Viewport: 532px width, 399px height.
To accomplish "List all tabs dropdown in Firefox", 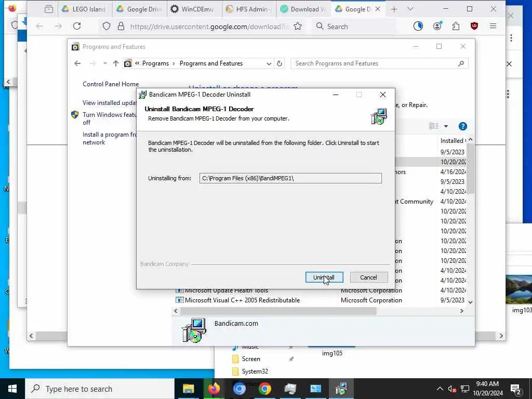I will [x=410, y=9].
